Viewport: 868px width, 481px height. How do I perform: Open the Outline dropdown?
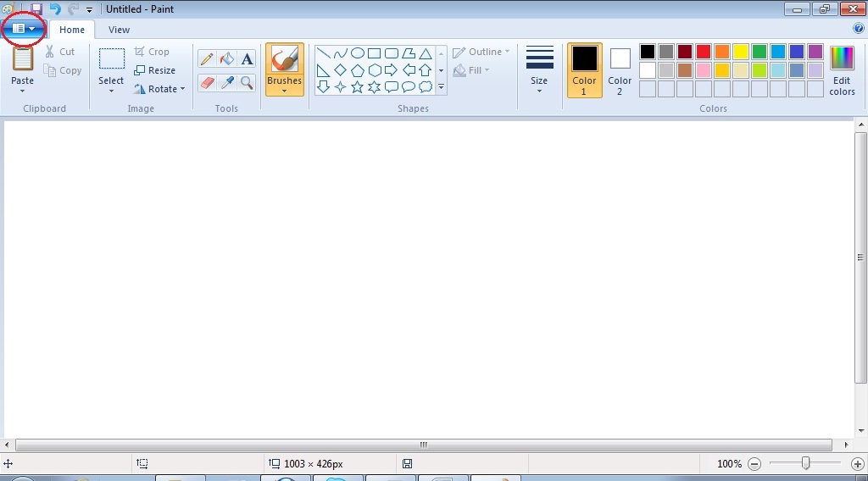point(481,52)
